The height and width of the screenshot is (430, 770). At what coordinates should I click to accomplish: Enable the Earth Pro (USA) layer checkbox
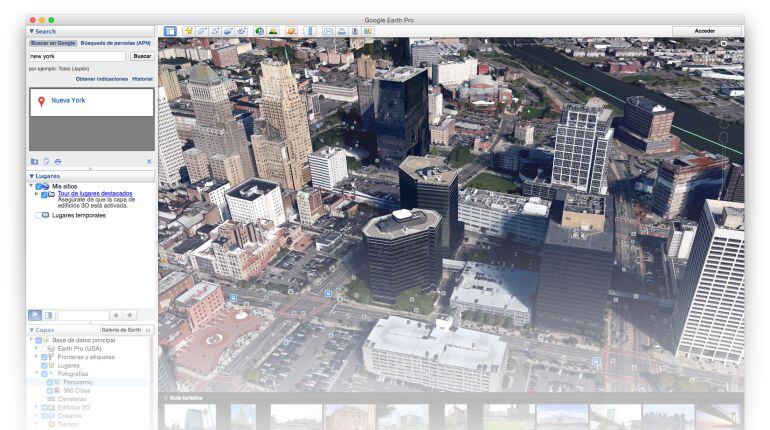point(44,349)
